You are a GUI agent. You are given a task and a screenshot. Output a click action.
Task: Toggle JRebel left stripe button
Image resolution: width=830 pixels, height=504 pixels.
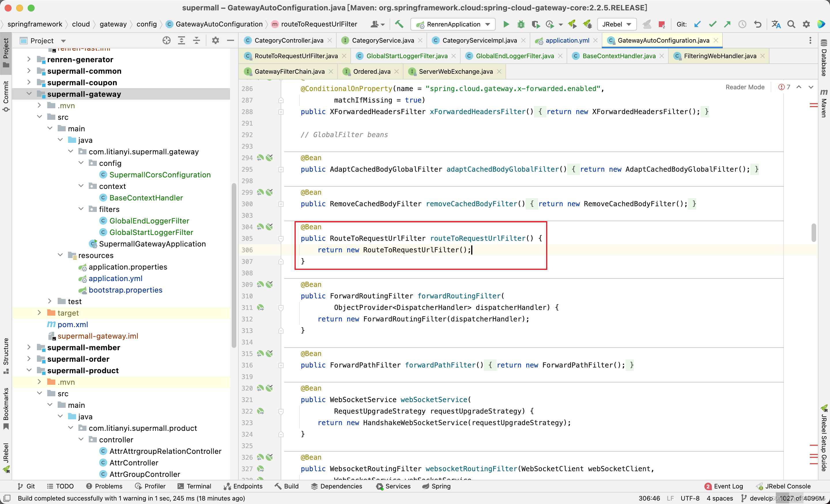click(x=6, y=458)
